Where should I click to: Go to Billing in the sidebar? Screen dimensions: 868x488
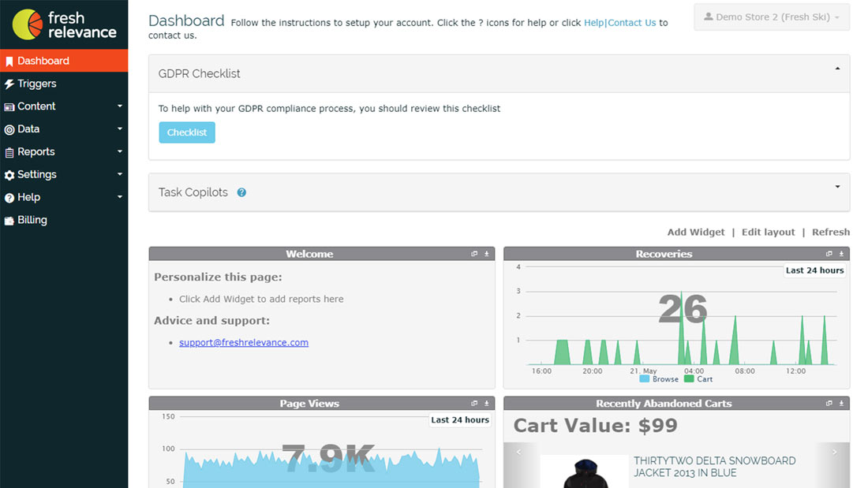[32, 220]
